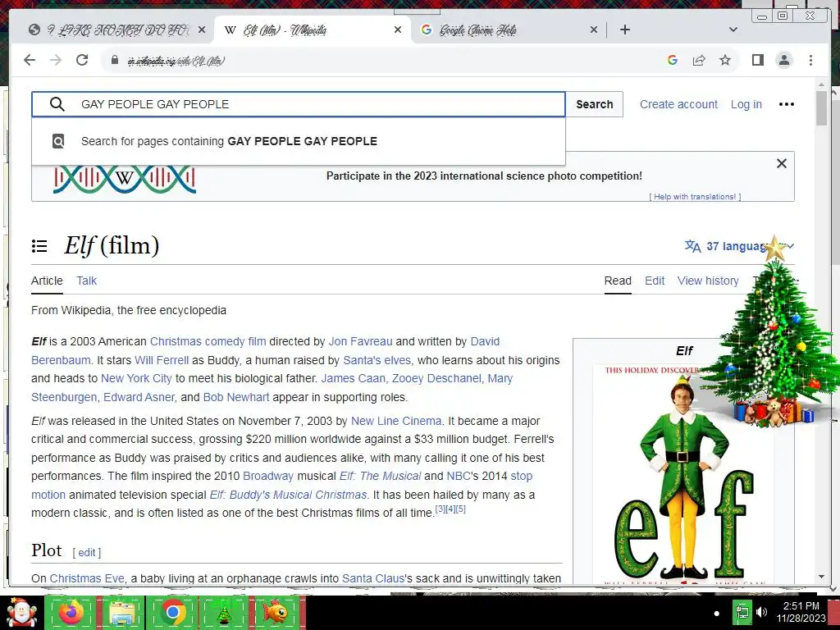
Task: Select the Article tab
Action: tap(47, 281)
